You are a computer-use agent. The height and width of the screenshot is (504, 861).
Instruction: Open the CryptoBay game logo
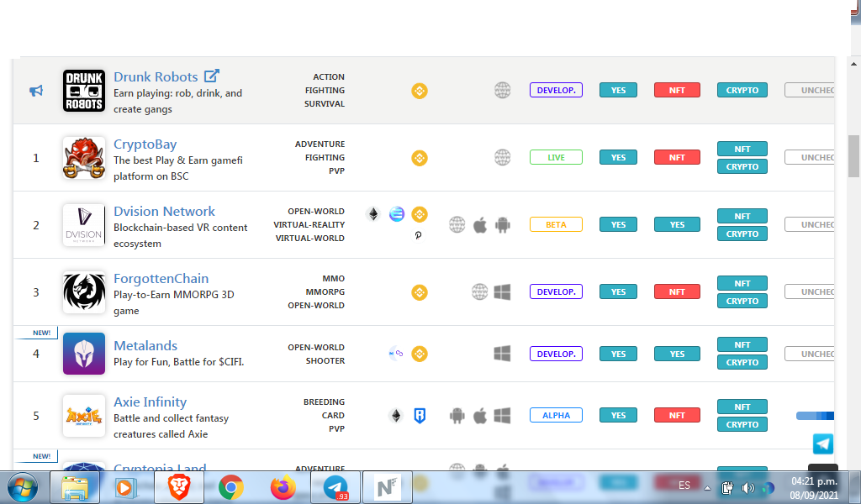coord(83,158)
